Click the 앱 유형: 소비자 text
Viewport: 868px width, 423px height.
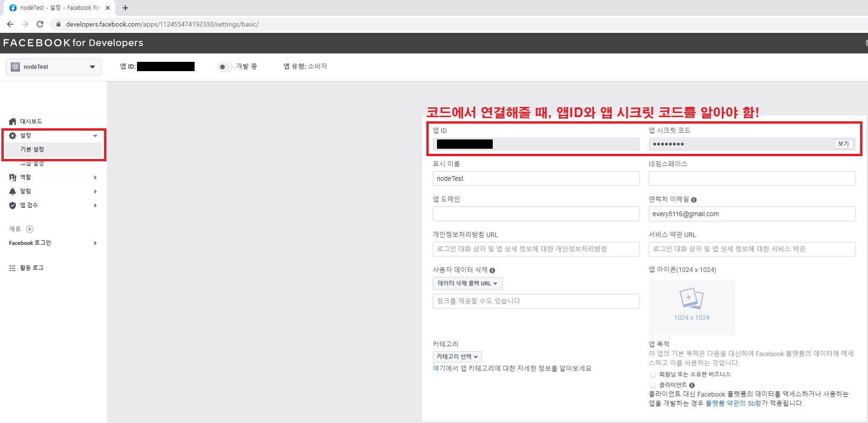[x=305, y=66]
